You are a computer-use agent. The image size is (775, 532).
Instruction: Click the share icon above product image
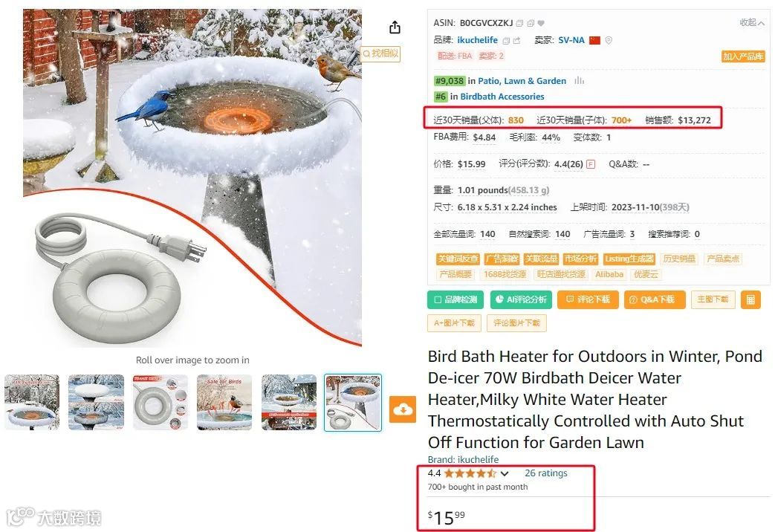pyautogui.click(x=395, y=27)
